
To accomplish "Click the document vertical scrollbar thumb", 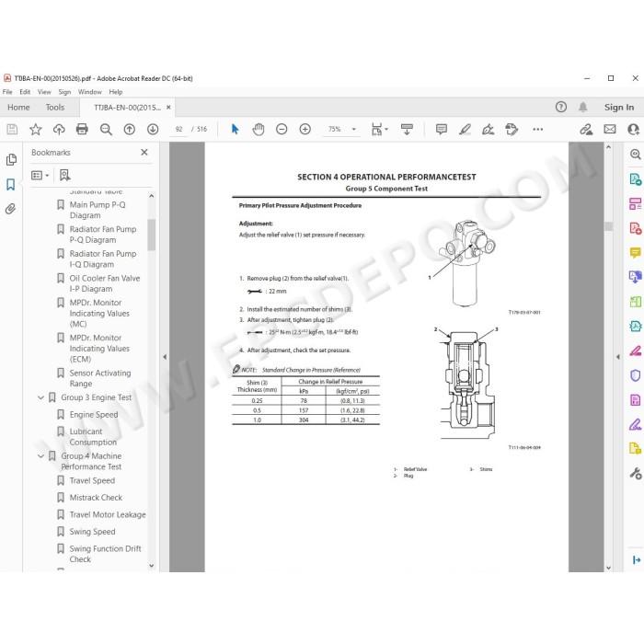I will [x=609, y=226].
